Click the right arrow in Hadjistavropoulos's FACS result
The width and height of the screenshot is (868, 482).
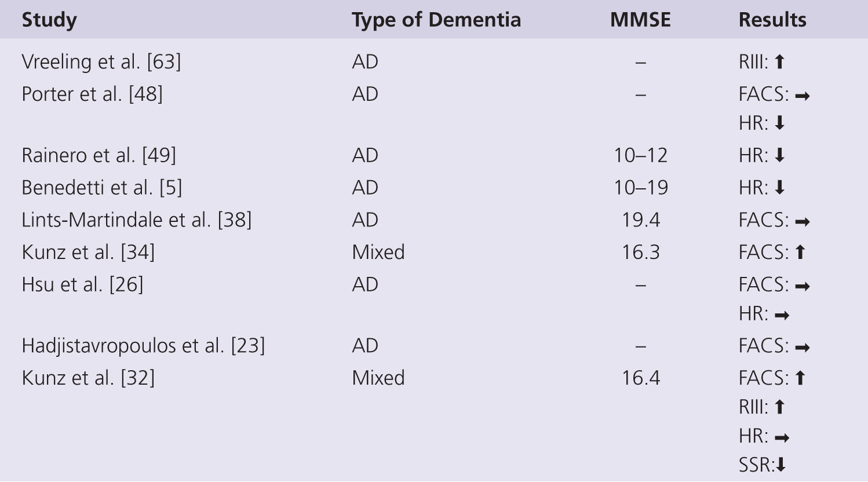tap(802, 348)
